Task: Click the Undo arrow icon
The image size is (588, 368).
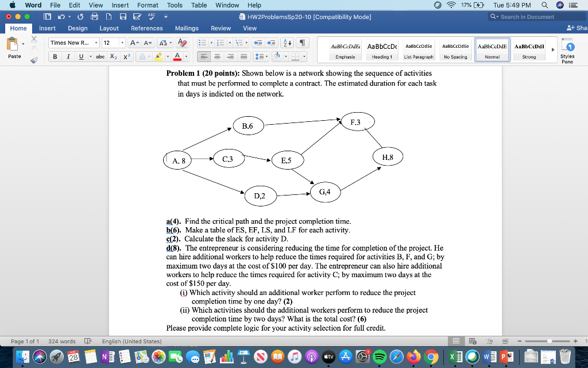Action: tap(61, 17)
